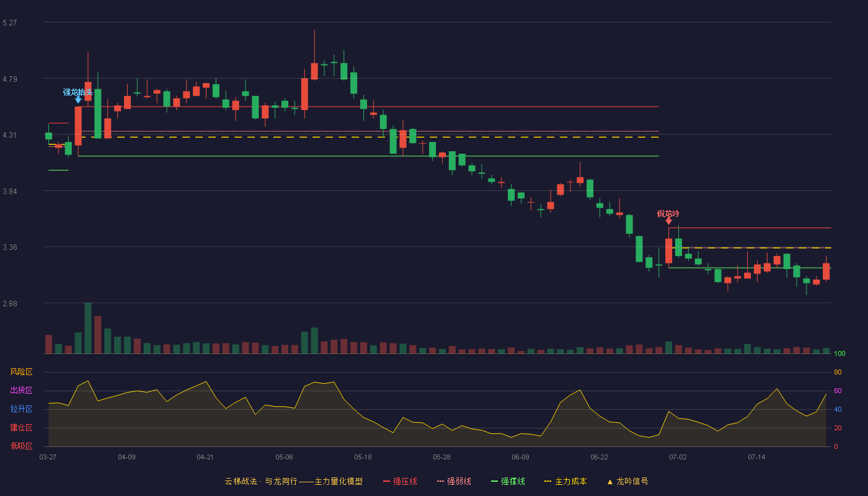Screen dimensions: 868x496
Task: Select the candle with the highest wick near 5.27
Action: click(314, 71)
